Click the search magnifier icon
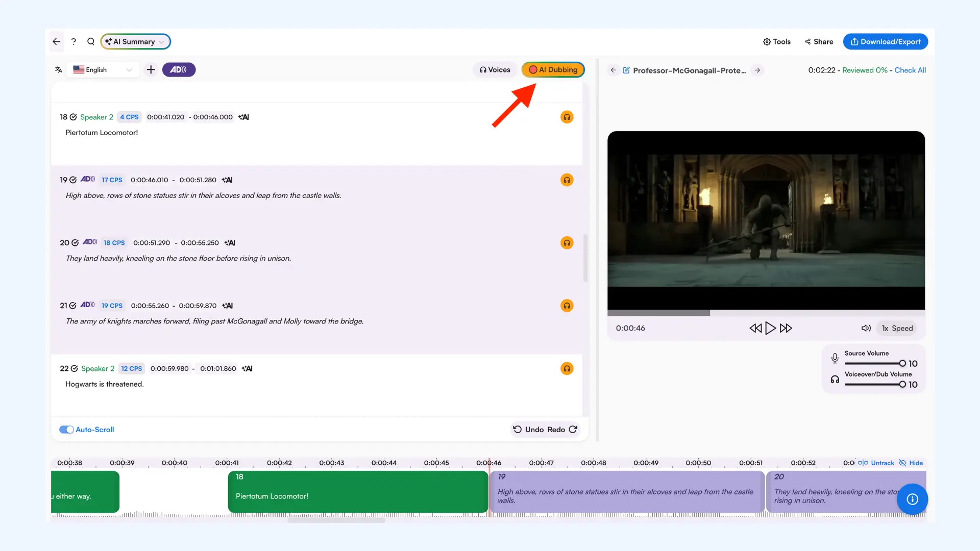Viewport: 980px width, 551px height. pos(90,41)
